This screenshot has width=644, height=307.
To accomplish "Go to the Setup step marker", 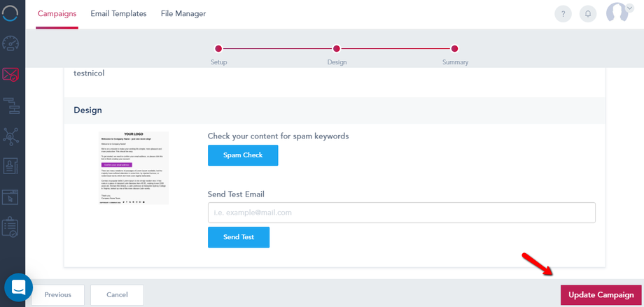I will [218, 49].
